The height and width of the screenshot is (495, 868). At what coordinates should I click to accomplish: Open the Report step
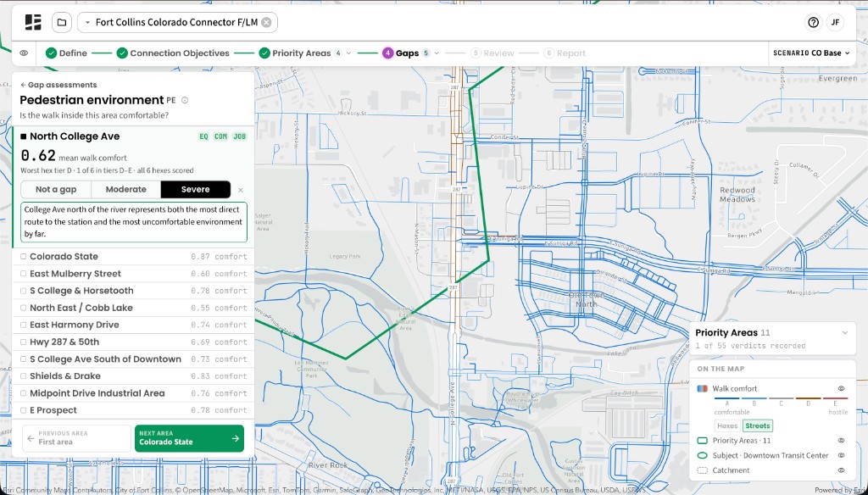tap(565, 53)
